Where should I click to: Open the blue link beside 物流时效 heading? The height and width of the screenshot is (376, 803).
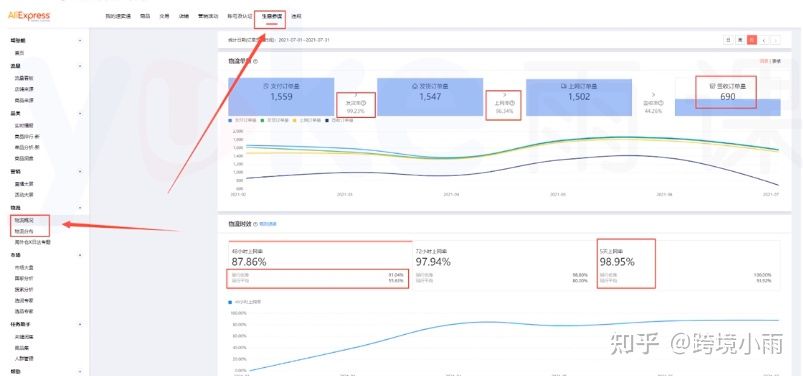tap(268, 224)
